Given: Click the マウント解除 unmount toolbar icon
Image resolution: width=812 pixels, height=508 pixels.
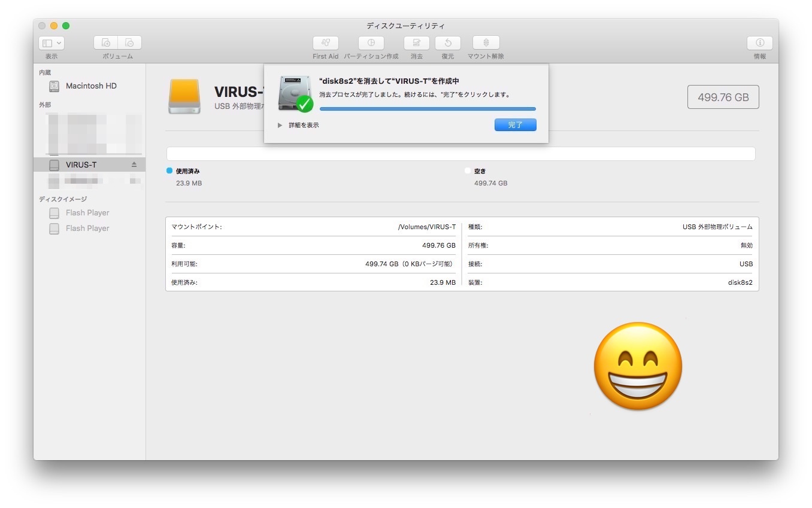Looking at the screenshot, I should click(486, 43).
